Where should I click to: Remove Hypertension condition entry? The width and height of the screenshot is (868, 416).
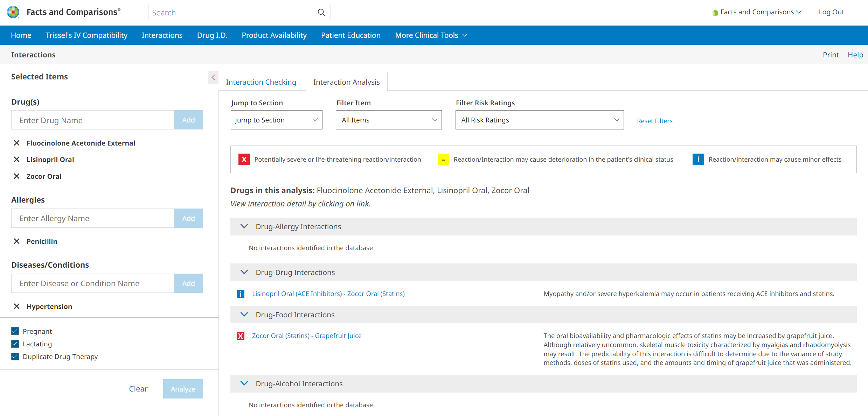(x=16, y=306)
